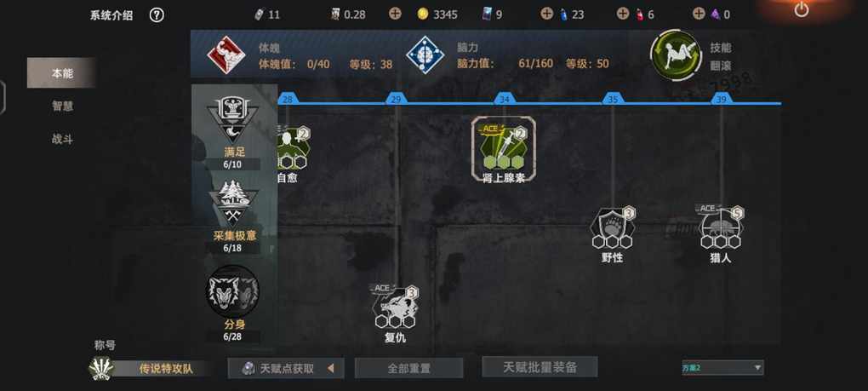Click the 全部重置 reset button
This screenshot has width=868, height=391.
click(x=408, y=368)
